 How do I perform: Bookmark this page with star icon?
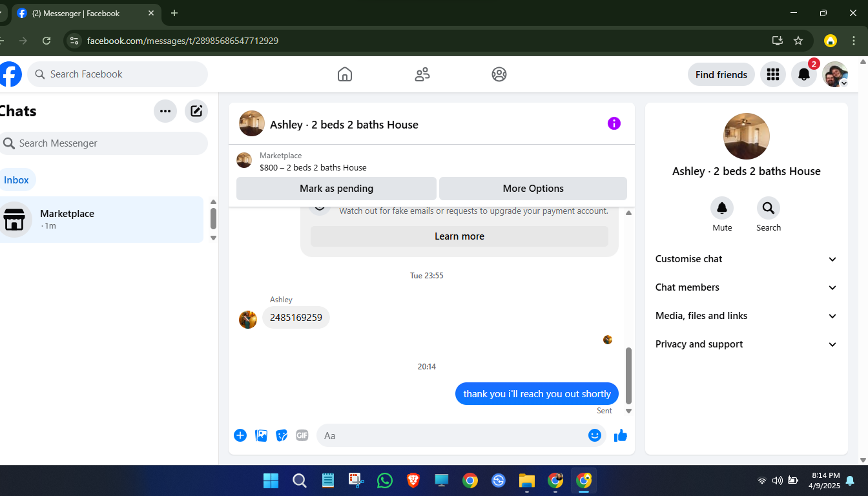[798, 41]
